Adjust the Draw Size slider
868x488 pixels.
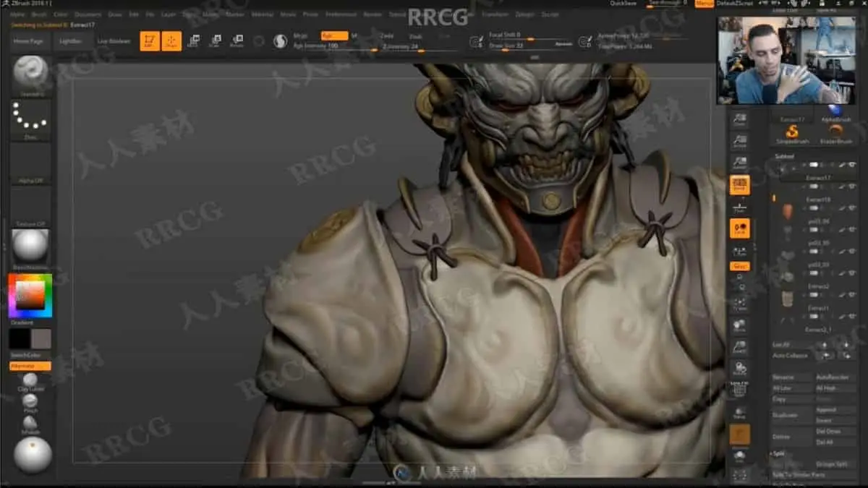(x=532, y=46)
